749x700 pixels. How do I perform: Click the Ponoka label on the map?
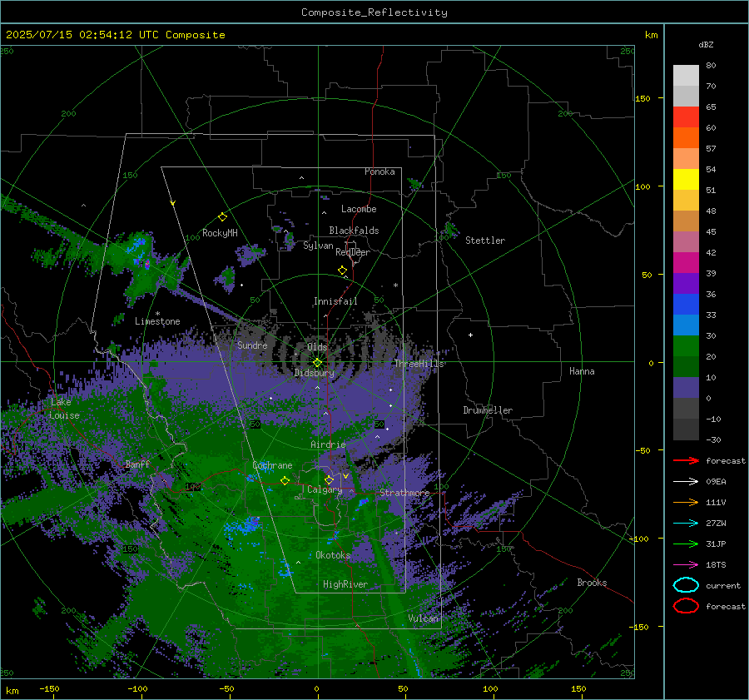pyautogui.click(x=379, y=171)
